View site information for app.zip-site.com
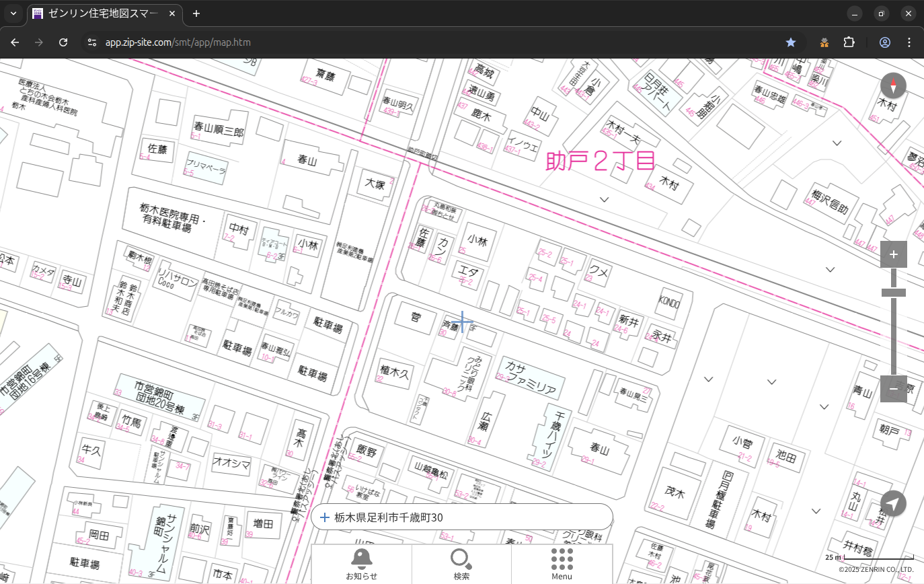924x584 pixels. 92,42
